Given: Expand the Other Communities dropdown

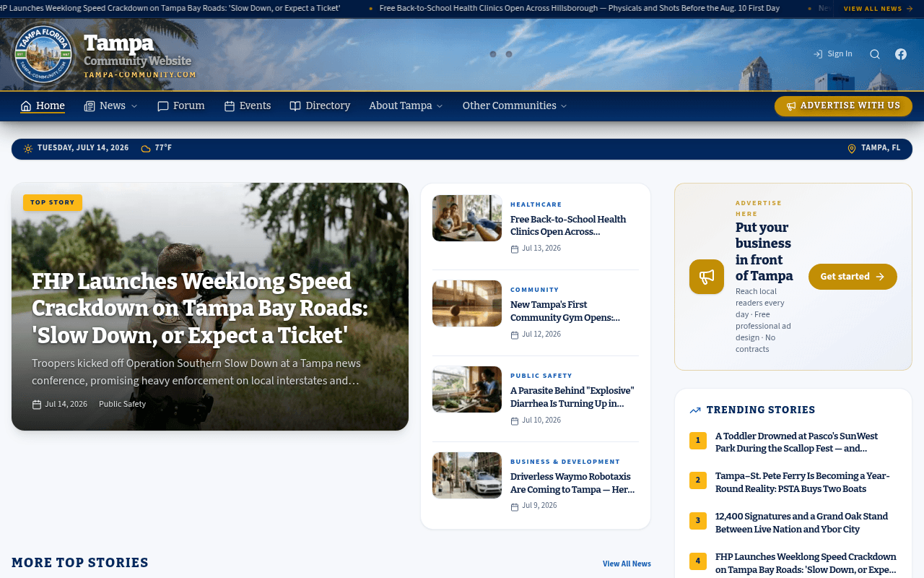Looking at the screenshot, I should click(515, 106).
